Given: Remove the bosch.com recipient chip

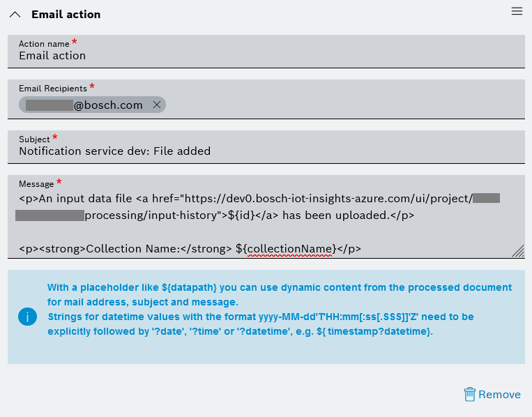Looking at the screenshot, I should (157, 105).
